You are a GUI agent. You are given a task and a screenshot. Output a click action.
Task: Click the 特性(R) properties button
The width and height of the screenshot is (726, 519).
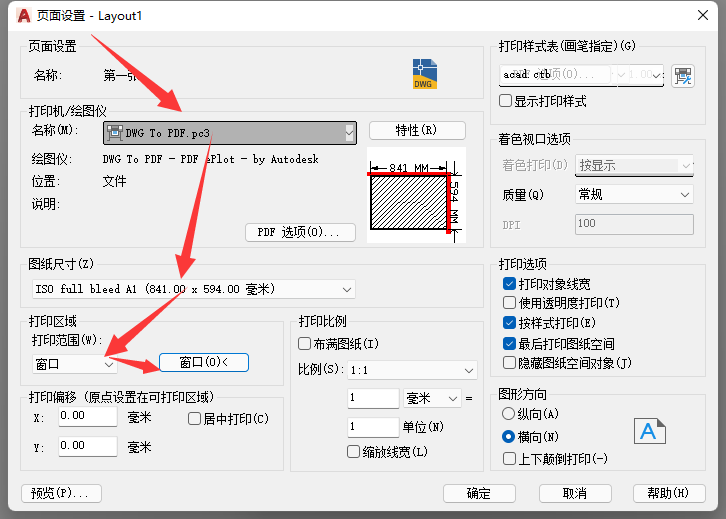(x=417, y=131)
